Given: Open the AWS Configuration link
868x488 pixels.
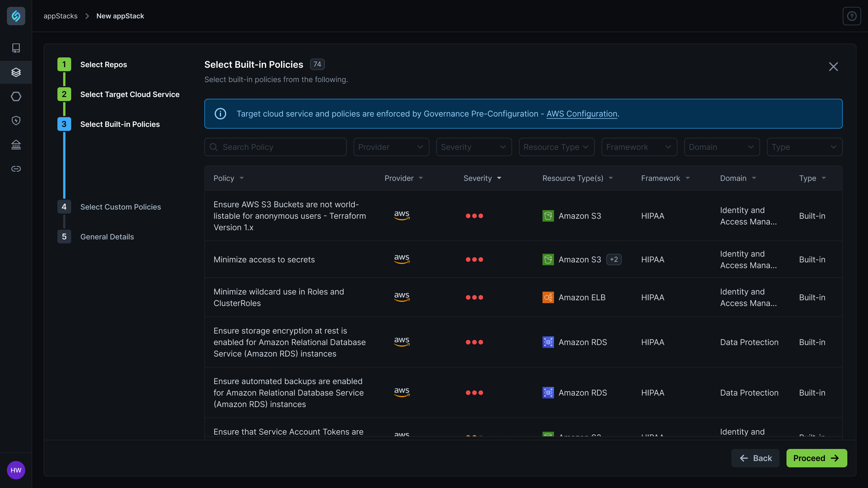Looking at the screenshot, I should click(x=582, y=114).
